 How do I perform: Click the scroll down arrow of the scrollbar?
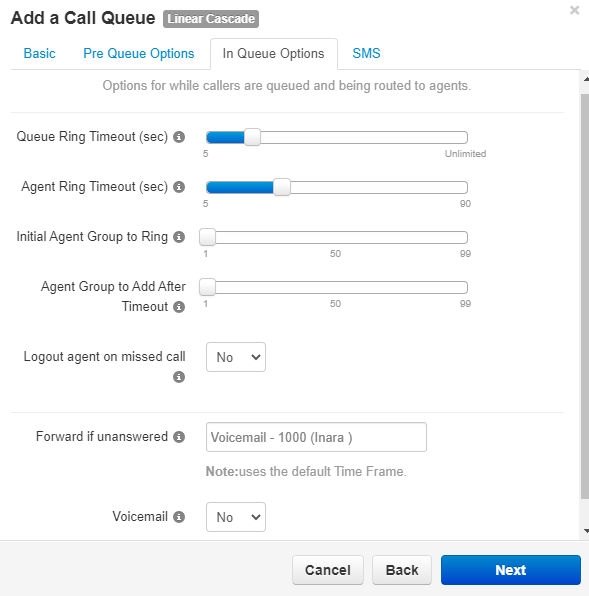pos(586,531)
